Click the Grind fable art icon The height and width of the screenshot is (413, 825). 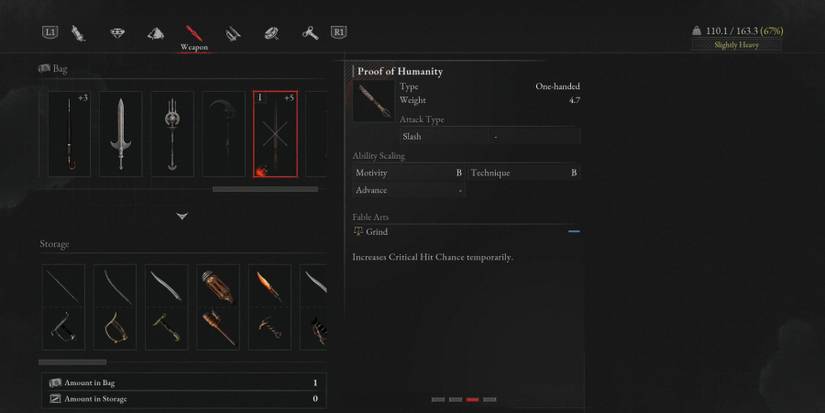pyautogui.click(x=359, y=231)
